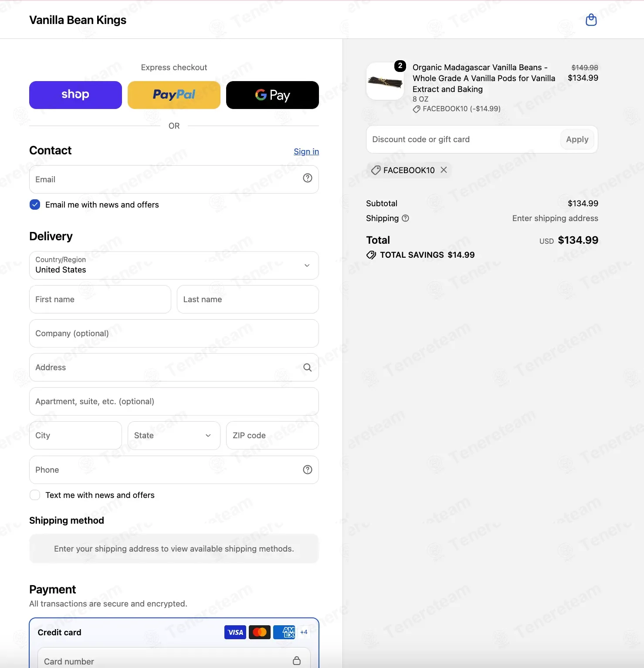Image resolution: width=644 pixels, height=668 pixels.
Task: Check Text me with news and offers
Action: pyautogui.click(x=35, y=495)
